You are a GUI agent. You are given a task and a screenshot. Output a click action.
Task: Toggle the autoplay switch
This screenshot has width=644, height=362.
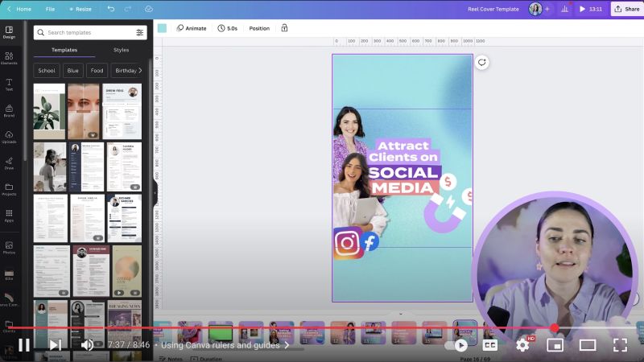click(x=457, y=346)
